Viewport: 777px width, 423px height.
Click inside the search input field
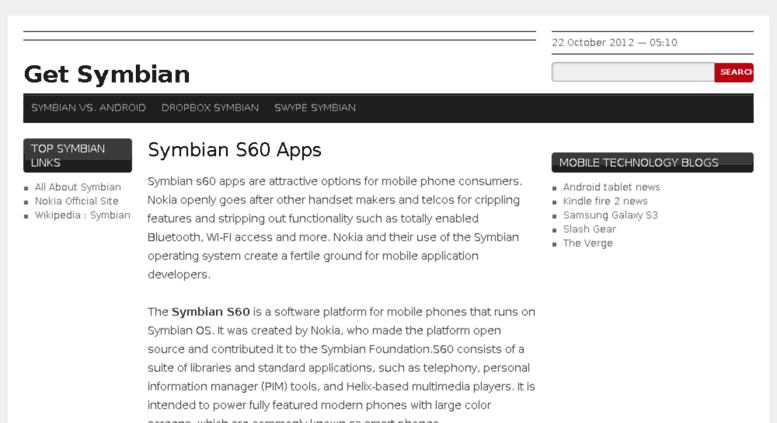[x=633, y=72]
